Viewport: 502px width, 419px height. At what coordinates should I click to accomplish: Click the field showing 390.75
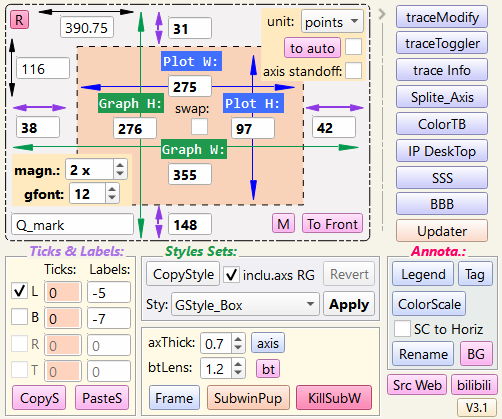tap(87, 28)
